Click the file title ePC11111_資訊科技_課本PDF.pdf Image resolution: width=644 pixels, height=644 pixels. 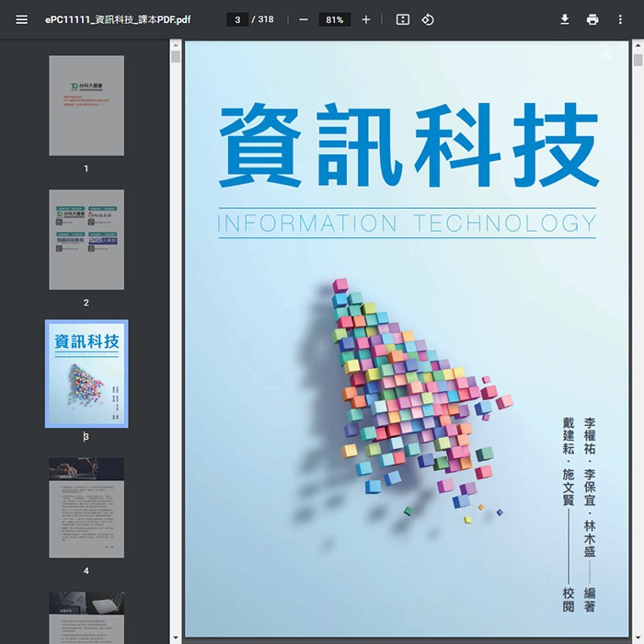118,19
